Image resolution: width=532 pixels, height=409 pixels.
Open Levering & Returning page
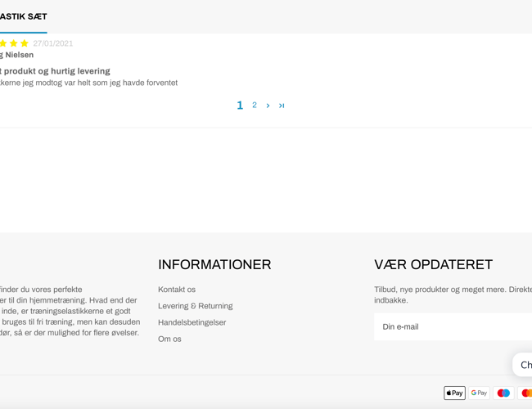tap(195, 306)
